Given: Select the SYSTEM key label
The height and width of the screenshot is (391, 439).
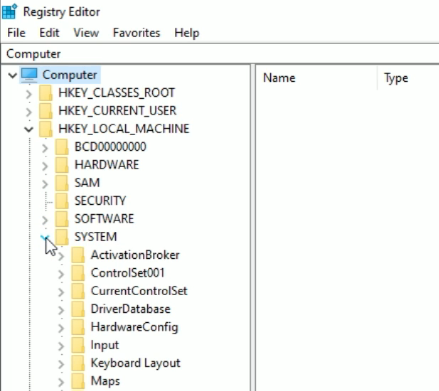Looking at the screenshot, I should [96, 237].
